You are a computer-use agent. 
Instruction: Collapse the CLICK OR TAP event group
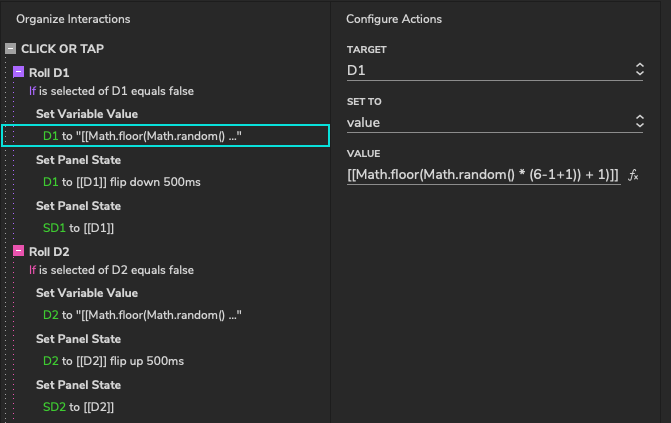(x=10, y=48)
